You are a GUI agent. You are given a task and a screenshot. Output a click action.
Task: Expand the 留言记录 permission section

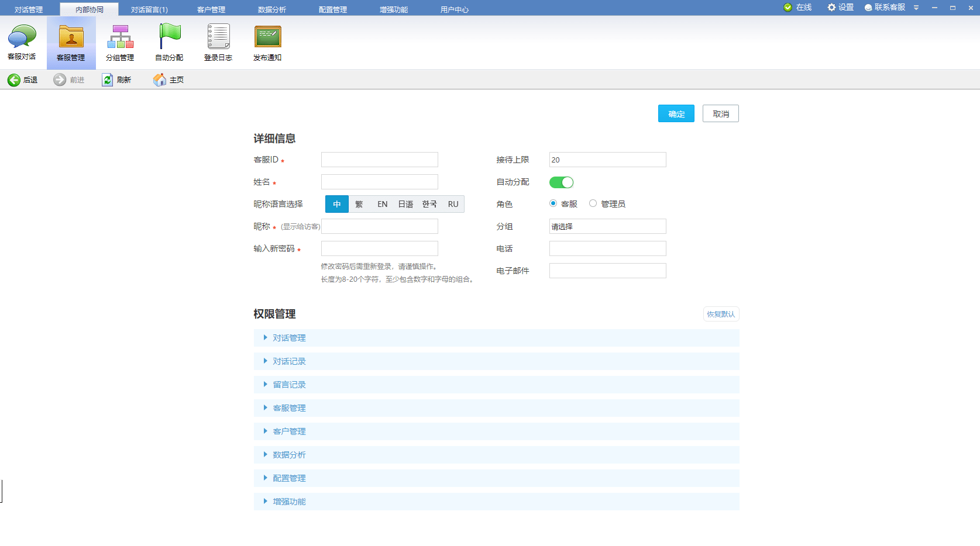click(496, 385)
